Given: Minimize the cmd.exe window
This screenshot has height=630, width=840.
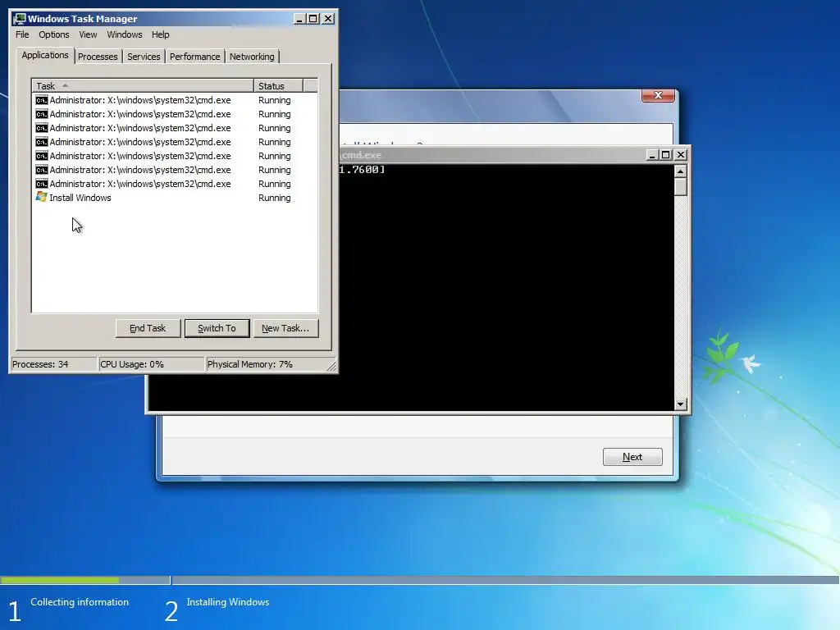Looking at the screenshot, I should [x=651, y=155].
